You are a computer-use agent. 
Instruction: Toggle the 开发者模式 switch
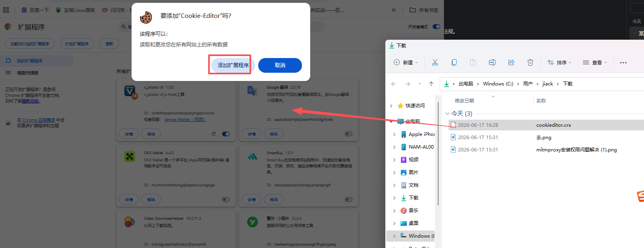(436, 27)
